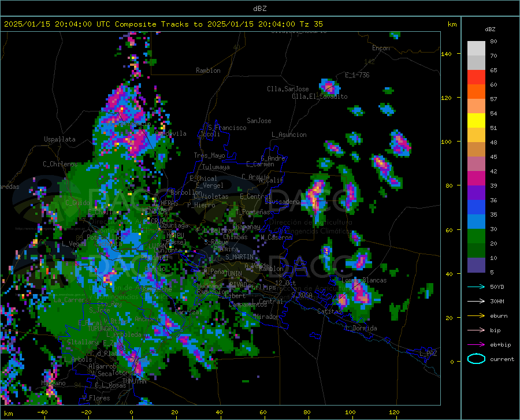Select the red 60-65 dBZ swatch
The width and height of the screenshot is (520, 420).
click(476, 77)
